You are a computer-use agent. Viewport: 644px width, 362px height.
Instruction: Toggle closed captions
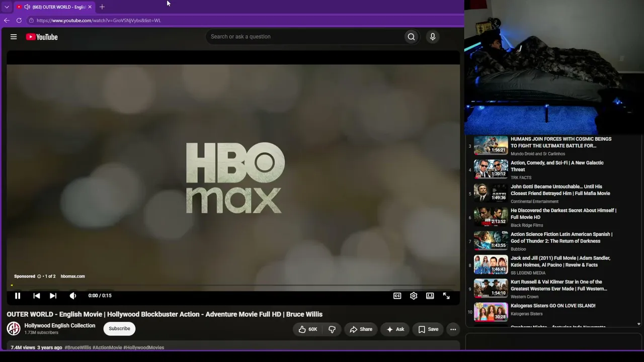(397, 296)
